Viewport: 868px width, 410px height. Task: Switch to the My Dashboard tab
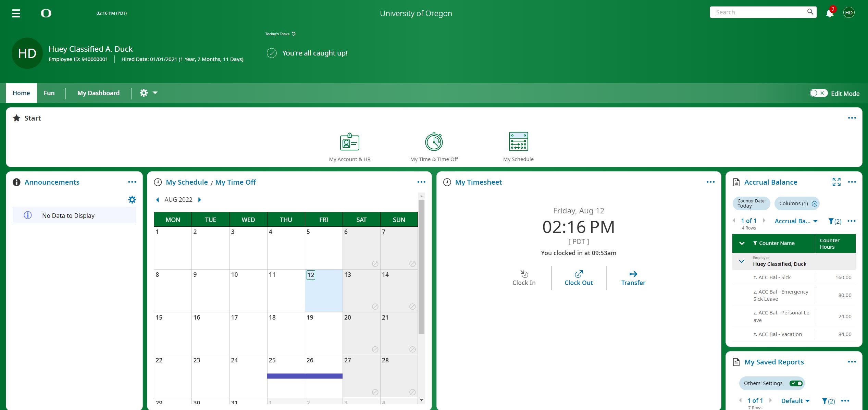point(98,93)
